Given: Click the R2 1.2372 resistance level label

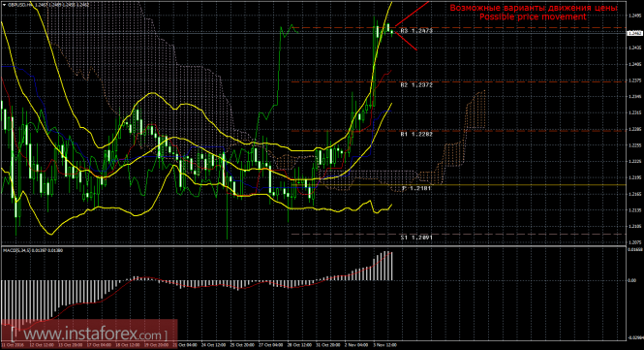Looking at the screenshot, I should [x=416, y=84].
